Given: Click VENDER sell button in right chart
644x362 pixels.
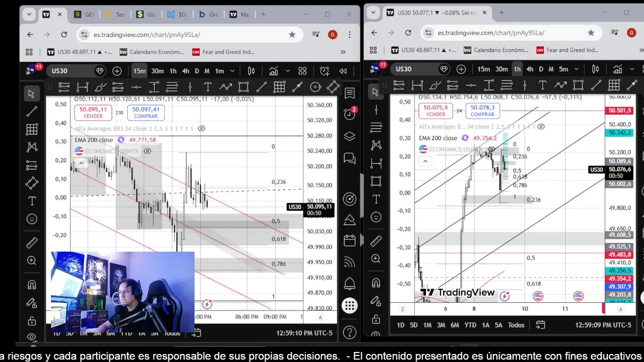Looking at the screenshot, I should 436,111.
